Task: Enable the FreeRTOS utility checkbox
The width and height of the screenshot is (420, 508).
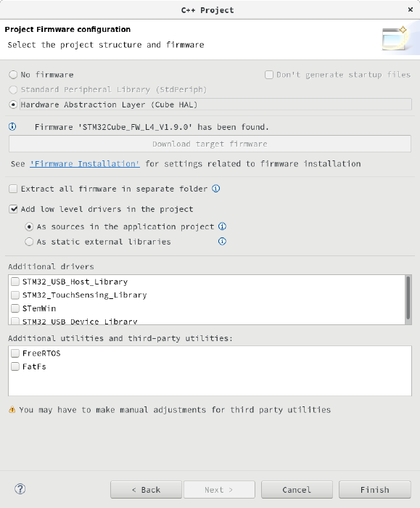Action: tap(15, 353)
